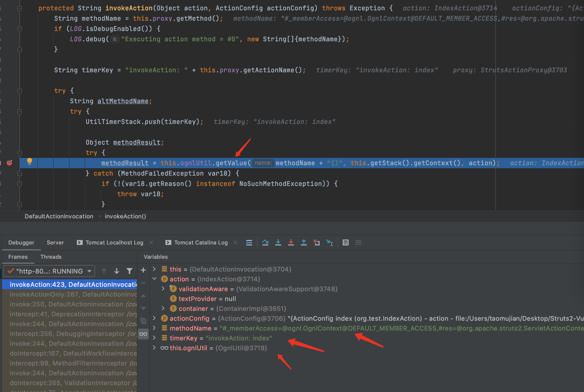The width and height of the screenshot is (584, 392).
Task: Click the Run to Cursor icon
Action: (329, 242)
